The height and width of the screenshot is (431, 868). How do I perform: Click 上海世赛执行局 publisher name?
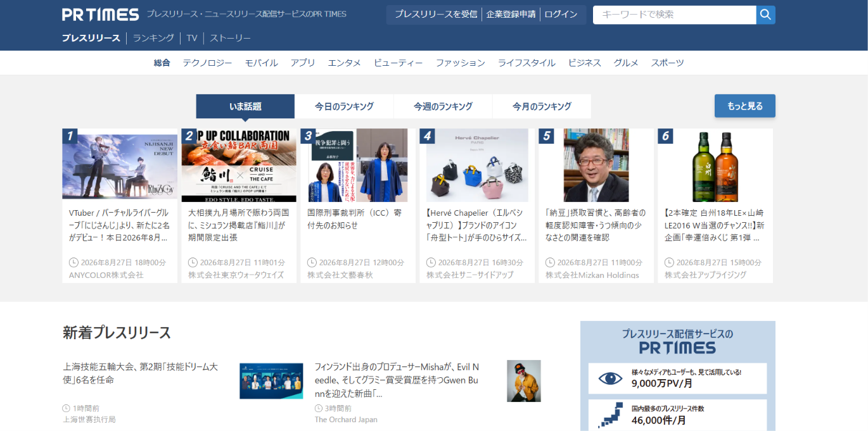tap(89, 419)
